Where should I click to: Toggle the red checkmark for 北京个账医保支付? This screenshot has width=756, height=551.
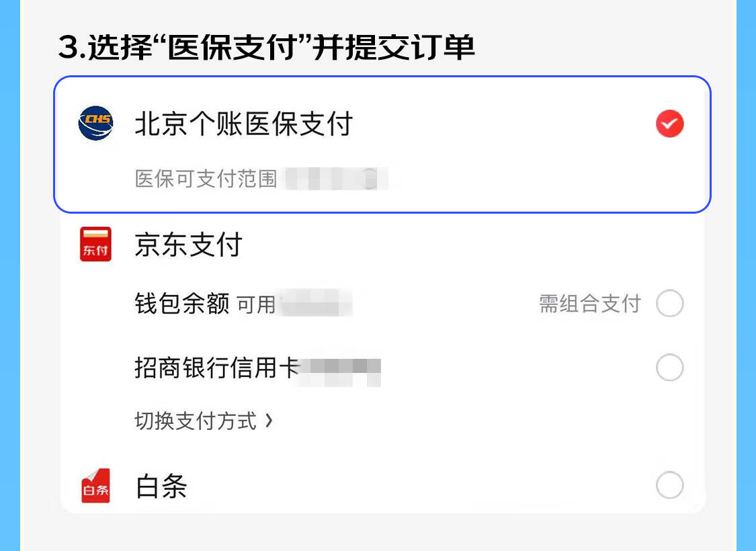click(670, 124)
